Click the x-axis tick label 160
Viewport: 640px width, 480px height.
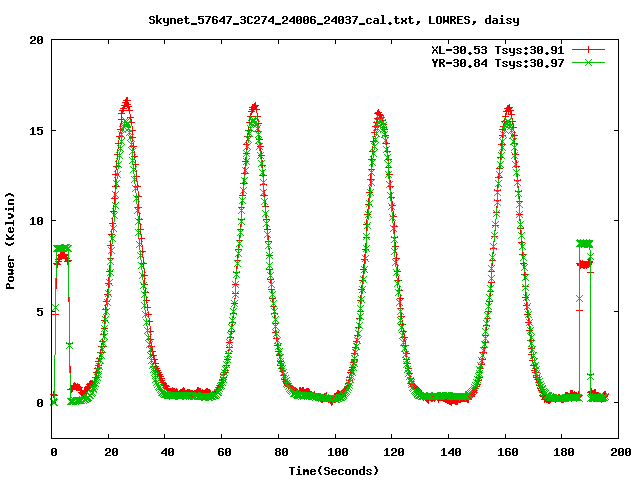tap(508, 452)
